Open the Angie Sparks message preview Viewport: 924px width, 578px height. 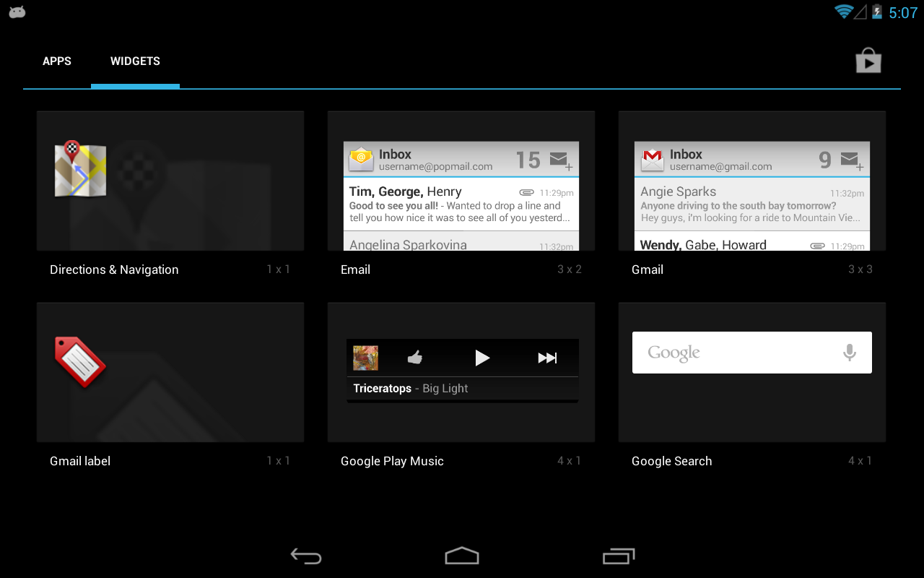pos(752,204)
